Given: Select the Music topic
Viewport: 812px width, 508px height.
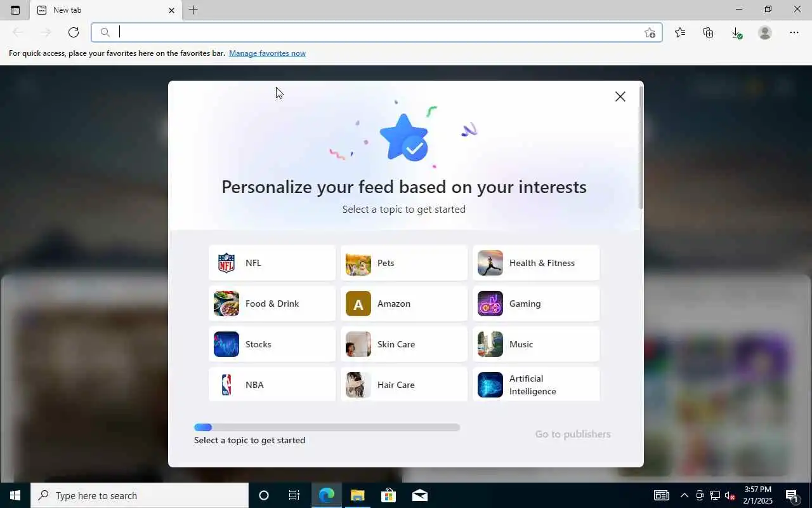Looking at the screenshot, I should point(536,344).
